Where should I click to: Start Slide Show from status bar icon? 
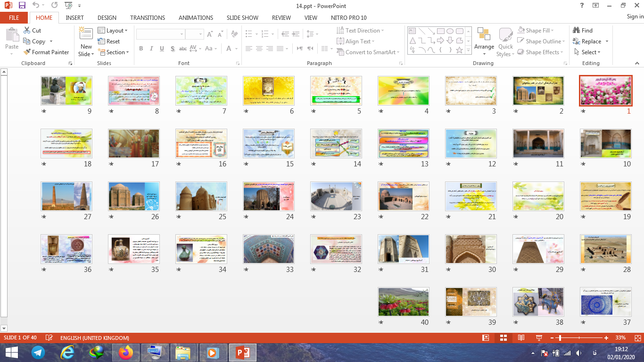tap(539, 338)
